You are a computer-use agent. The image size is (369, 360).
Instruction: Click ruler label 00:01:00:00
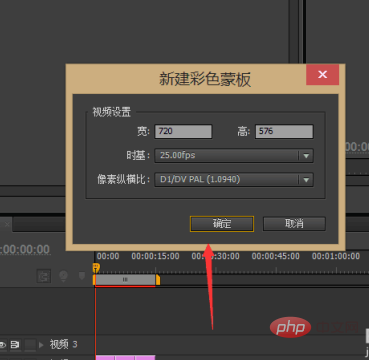point(336,256)
